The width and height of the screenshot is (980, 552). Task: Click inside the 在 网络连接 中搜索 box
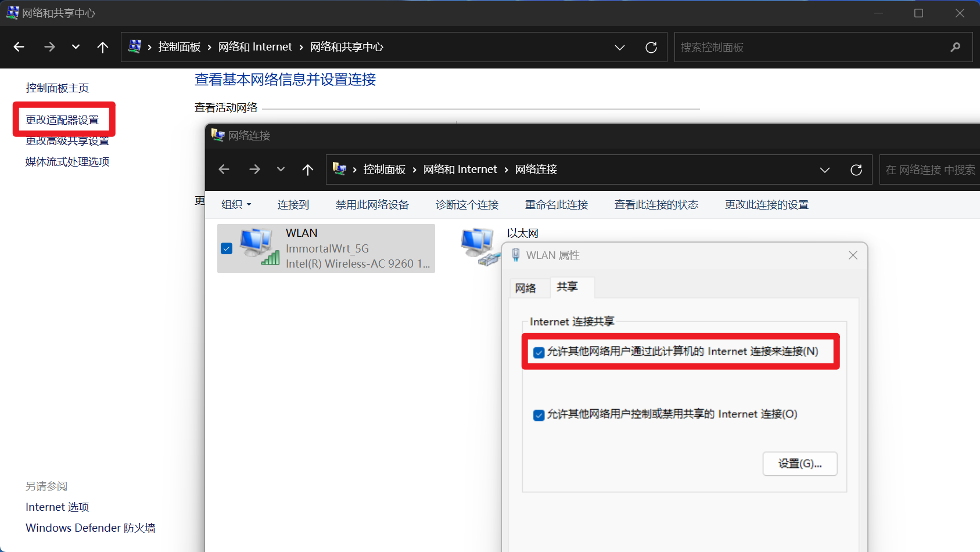929,169
